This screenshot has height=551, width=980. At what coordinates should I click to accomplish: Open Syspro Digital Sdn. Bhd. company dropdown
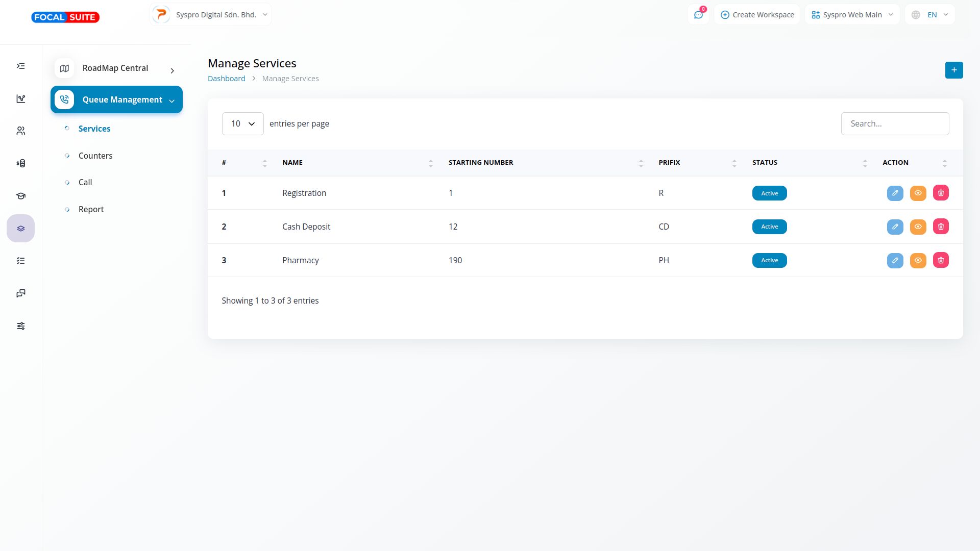[x=211, y=15]
